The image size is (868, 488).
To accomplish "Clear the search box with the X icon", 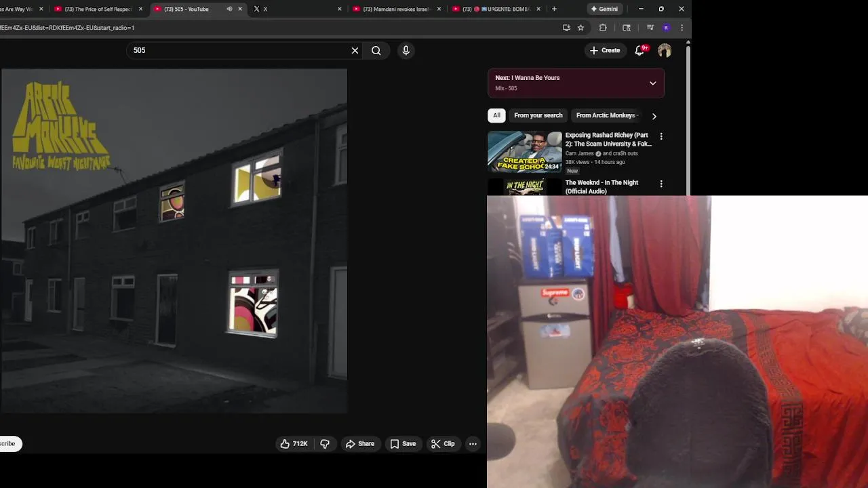I will 355,50.
